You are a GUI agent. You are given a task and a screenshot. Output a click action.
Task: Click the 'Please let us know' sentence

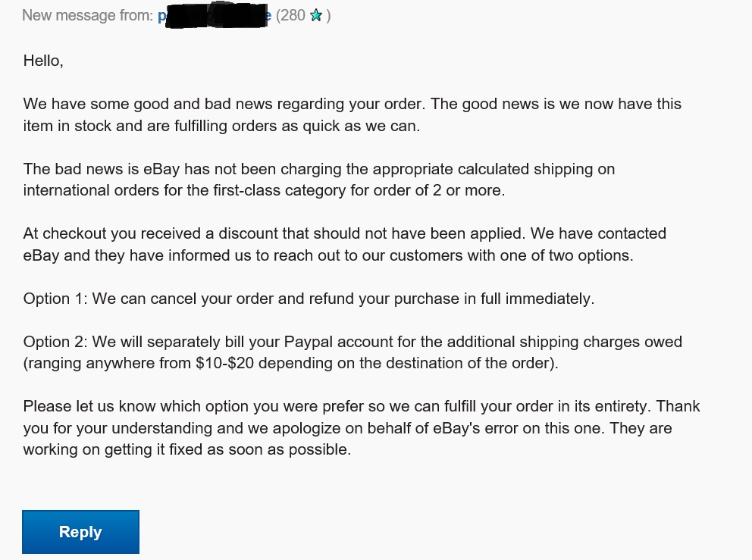pos(336,407)
